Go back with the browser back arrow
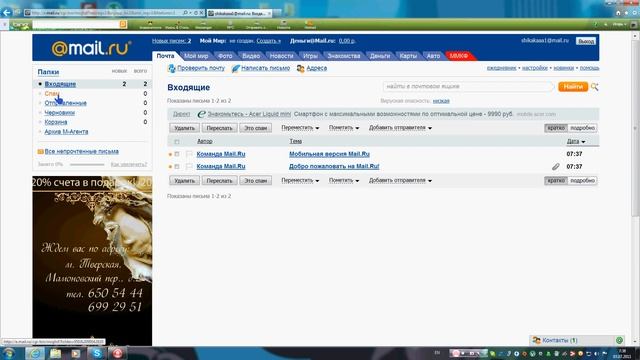The width and height of the screenshot is (640, 360). [x=7, y=12]
